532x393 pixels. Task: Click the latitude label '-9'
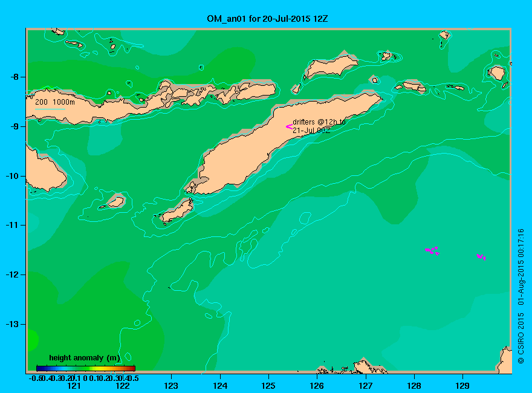click(15, 126)
